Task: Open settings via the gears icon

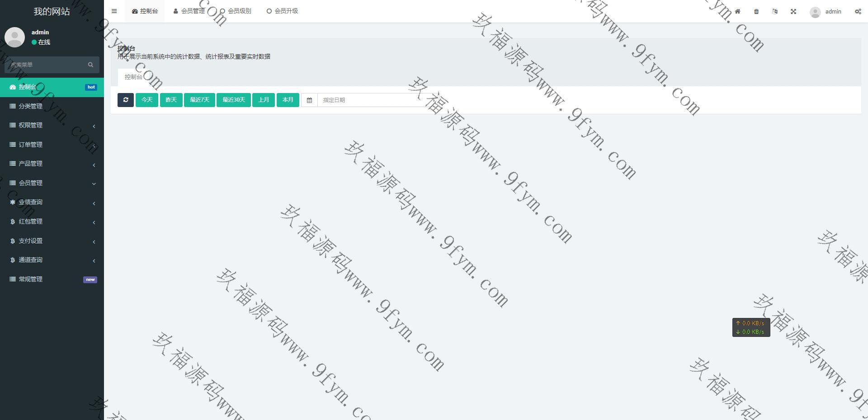Action: point(858,11)
